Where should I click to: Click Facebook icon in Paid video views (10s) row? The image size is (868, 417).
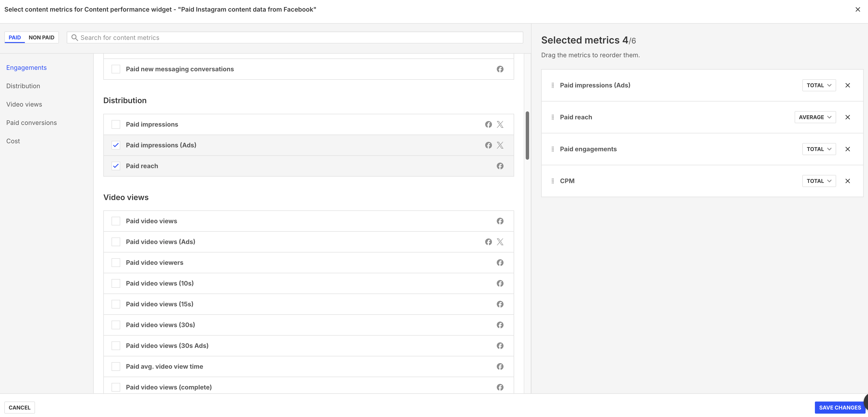[x=500, y=283]
